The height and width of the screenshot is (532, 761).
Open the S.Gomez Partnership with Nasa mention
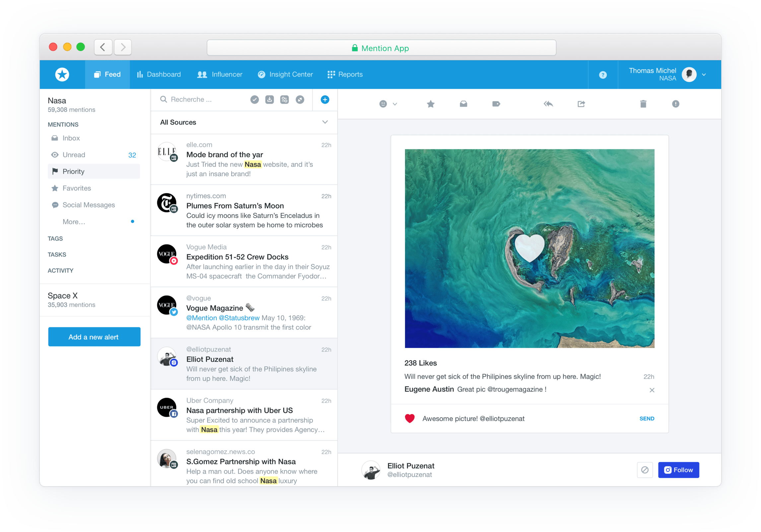pos(244,464)
